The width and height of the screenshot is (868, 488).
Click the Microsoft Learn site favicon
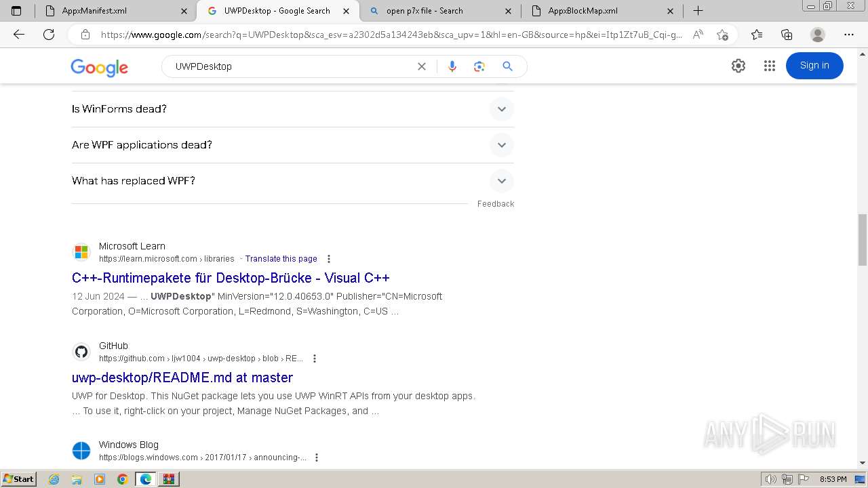tap(81, 252)
